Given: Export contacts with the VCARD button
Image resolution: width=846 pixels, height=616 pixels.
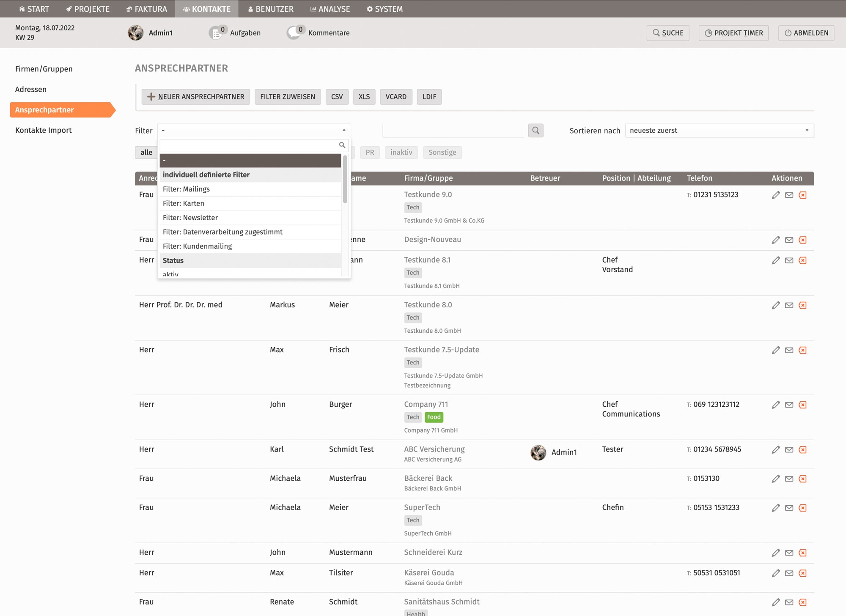Looking at the screenshot, I should [396, 97].
